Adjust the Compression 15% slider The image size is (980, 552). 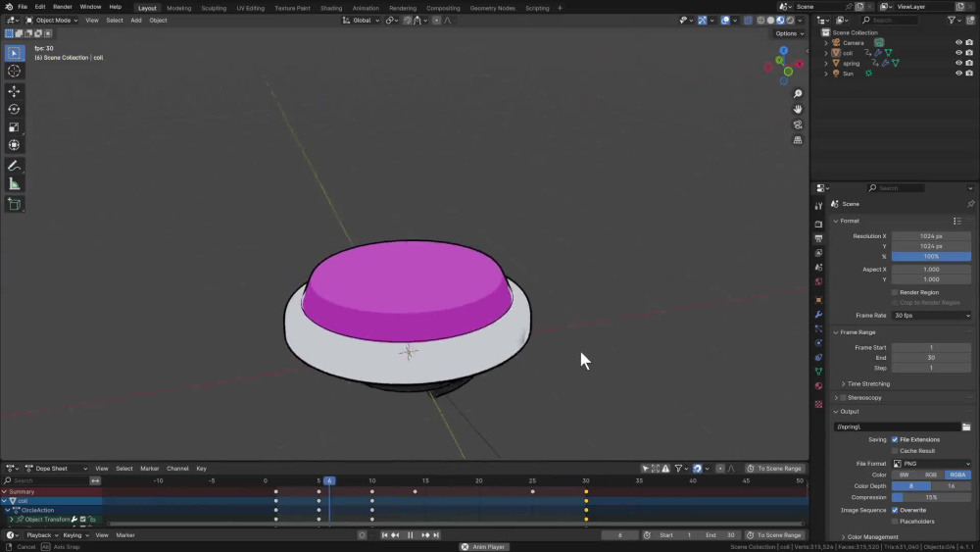coord(931,498)
